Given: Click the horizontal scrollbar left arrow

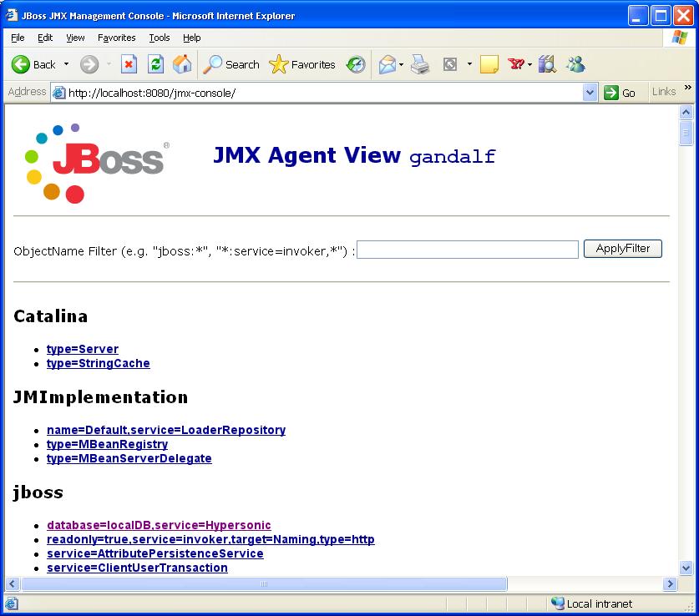Looking at the screenshot, I should pos(12,583).
